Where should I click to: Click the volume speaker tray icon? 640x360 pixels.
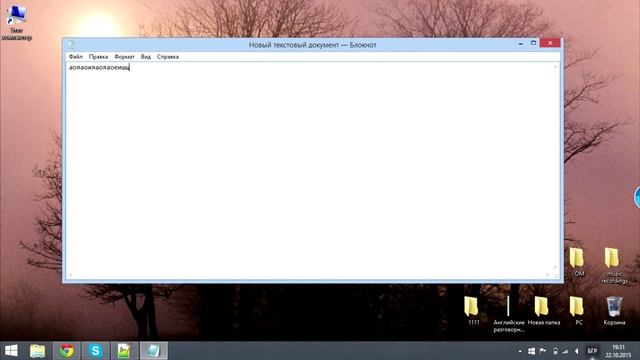click(x=576, y=351)
